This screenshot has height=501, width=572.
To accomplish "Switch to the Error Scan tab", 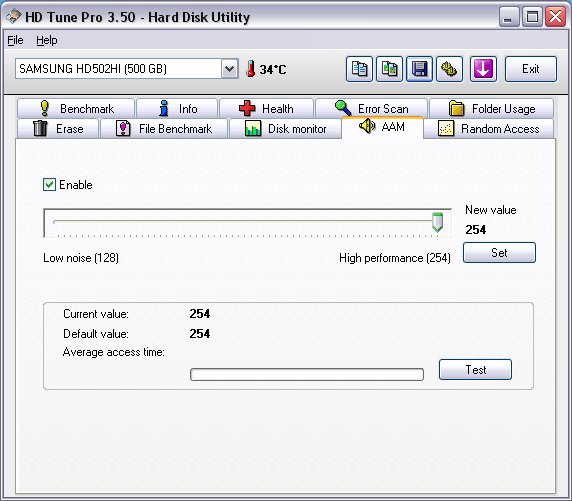I will 371,108.
